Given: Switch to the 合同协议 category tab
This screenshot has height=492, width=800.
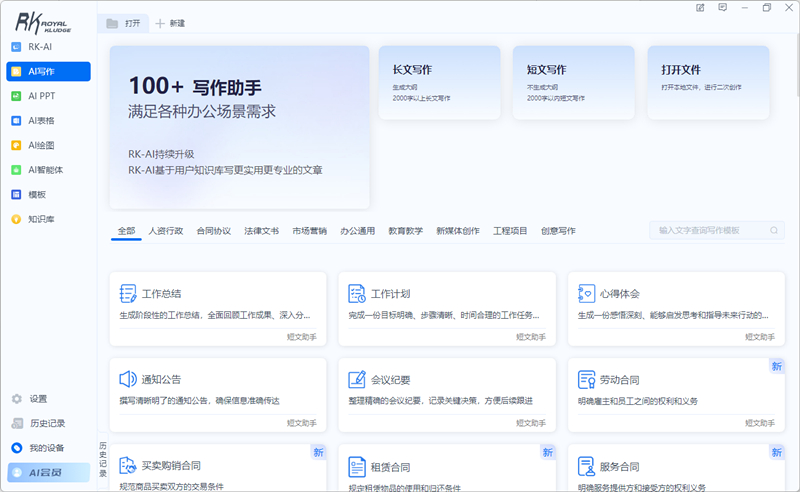Looking at the screenshot, I should [214, 231].
